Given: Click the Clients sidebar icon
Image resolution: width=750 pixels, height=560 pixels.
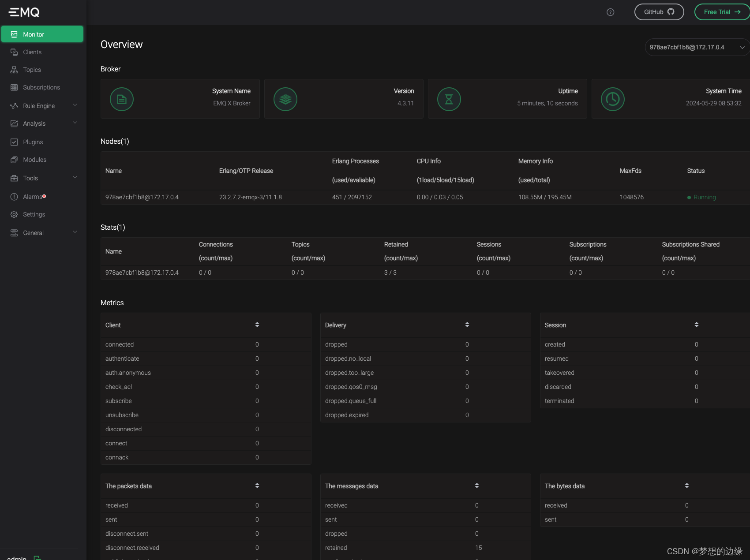Looking at the screenshot, I should (x=14, y=52).
